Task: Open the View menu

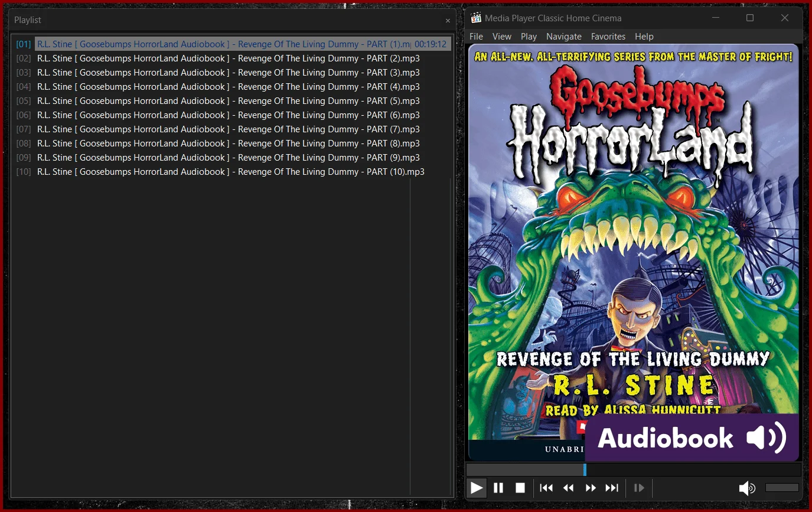Action: tap(502, 37)
